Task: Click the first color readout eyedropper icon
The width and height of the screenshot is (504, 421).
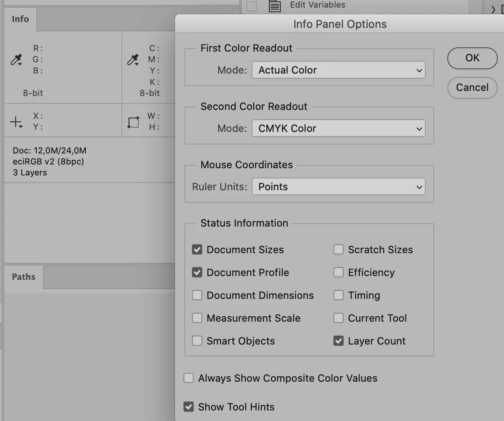Action: [x=16, y=60]
